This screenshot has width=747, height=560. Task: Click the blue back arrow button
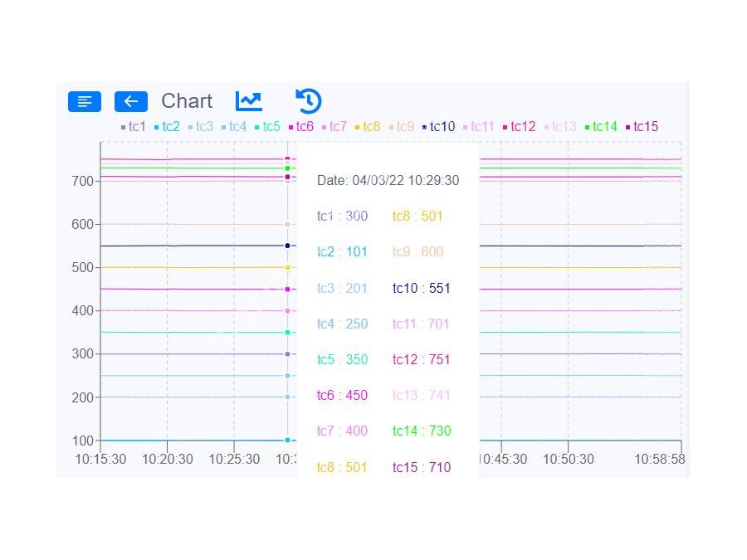tap(131, 101)
